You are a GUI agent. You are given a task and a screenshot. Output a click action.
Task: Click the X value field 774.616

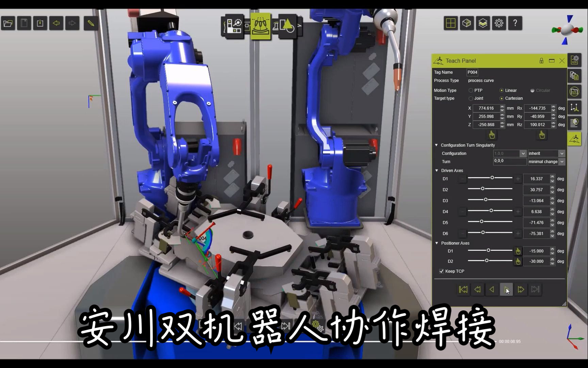point(486,108)
